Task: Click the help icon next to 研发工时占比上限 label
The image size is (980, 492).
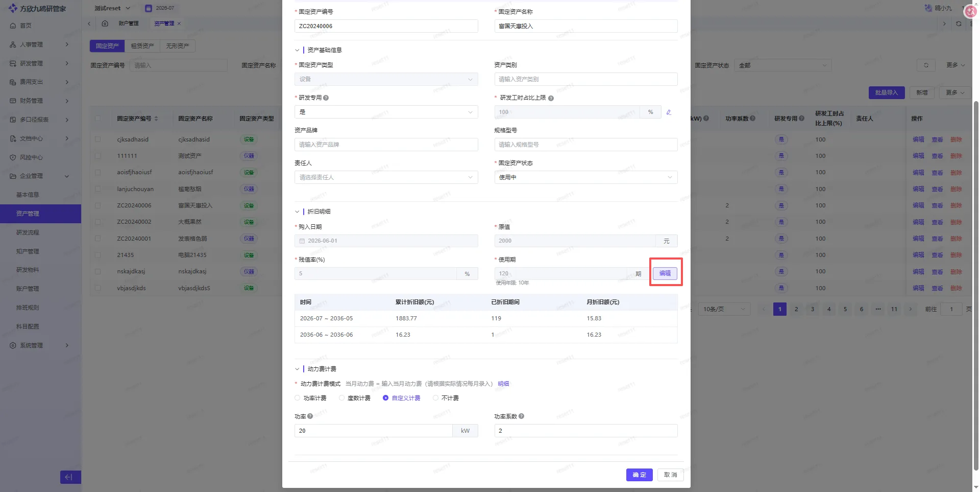Action: coord(551,98)
